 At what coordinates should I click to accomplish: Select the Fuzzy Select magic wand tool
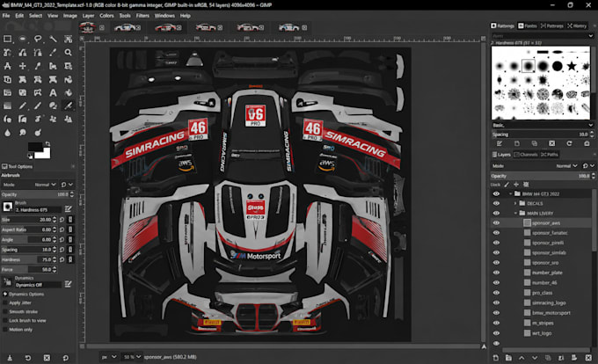point(53,39)
